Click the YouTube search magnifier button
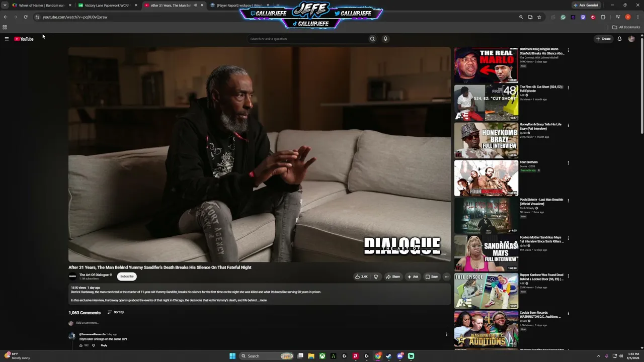 coord(372,39)
